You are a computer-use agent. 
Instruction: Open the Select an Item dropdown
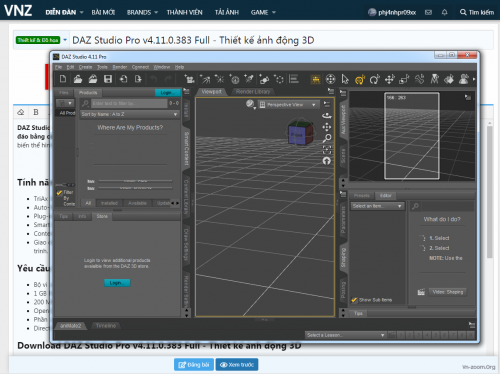point(377,206)
